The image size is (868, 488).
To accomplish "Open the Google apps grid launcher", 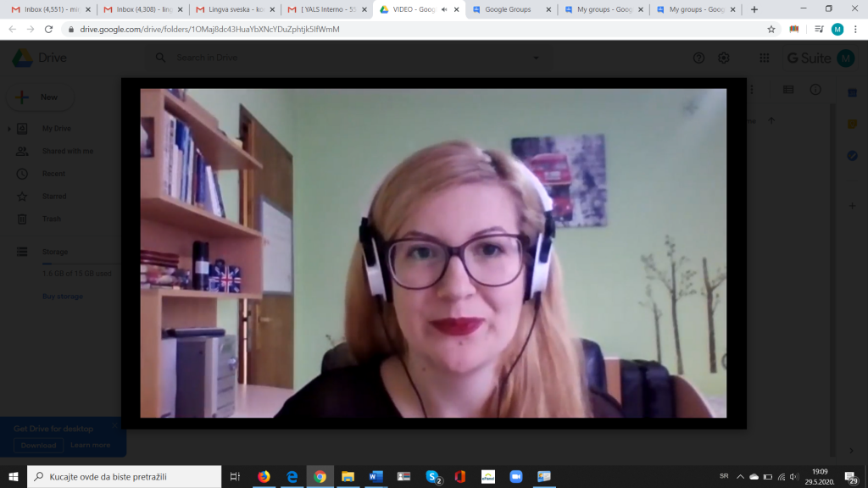I will (764, 58).
